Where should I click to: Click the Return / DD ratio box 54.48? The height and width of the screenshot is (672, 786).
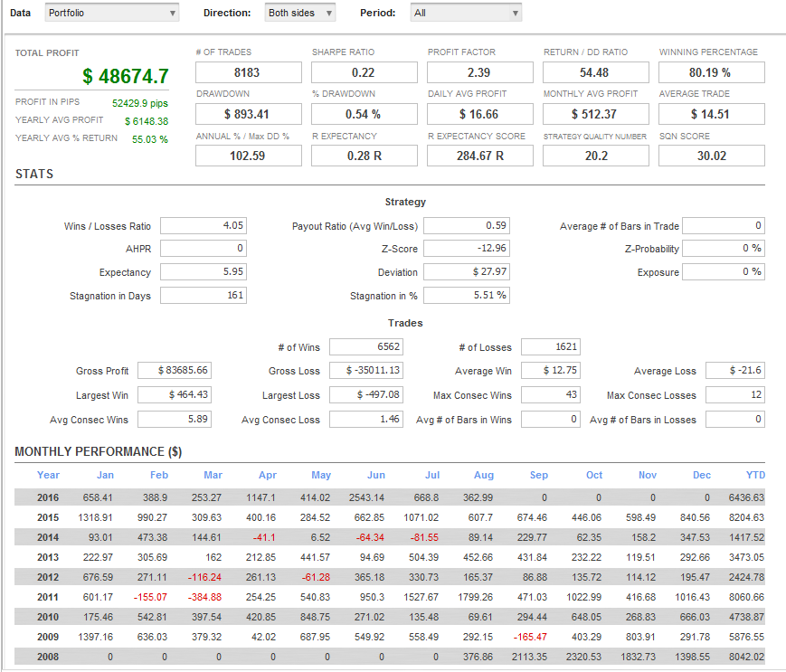tap(596, 72)
